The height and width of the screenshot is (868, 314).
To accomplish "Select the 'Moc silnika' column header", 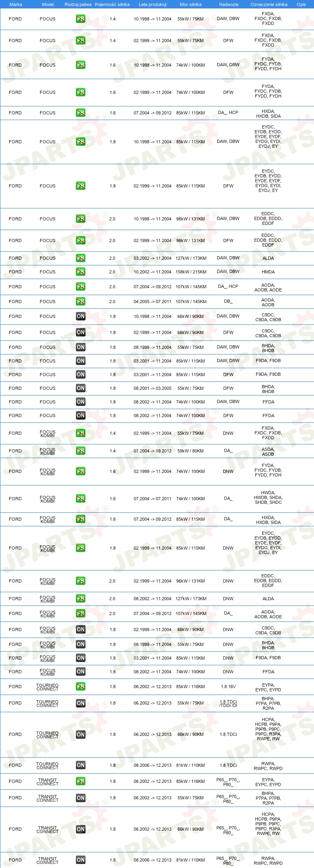I will pos(191,4).
